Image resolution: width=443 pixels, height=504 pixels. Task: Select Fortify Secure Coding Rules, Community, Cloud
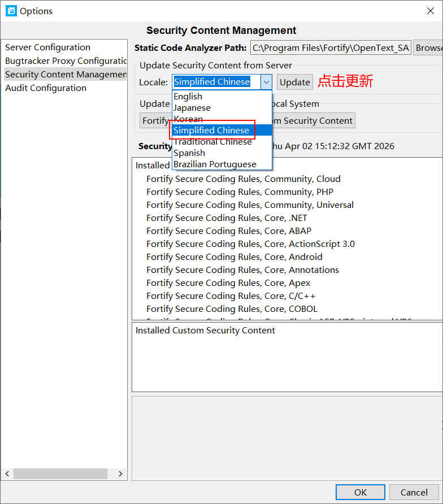pyautogui.click(x=244, y=179)
